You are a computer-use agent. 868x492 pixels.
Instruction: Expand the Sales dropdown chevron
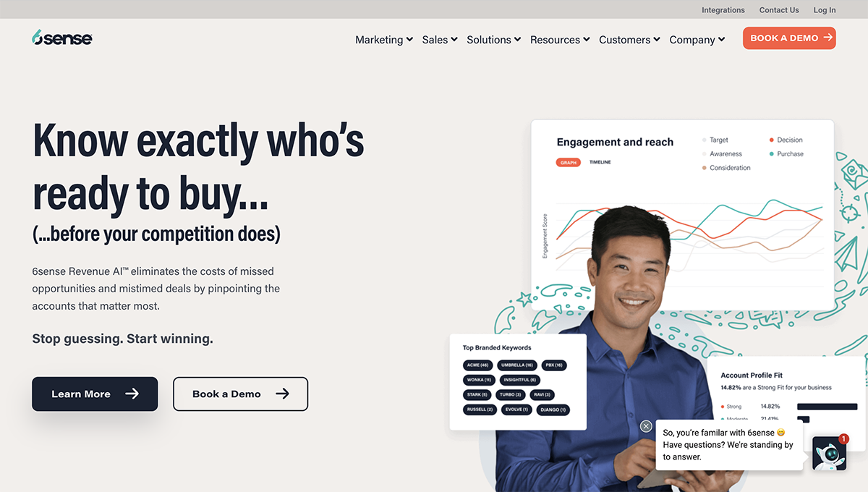click(x=454, y=40)
